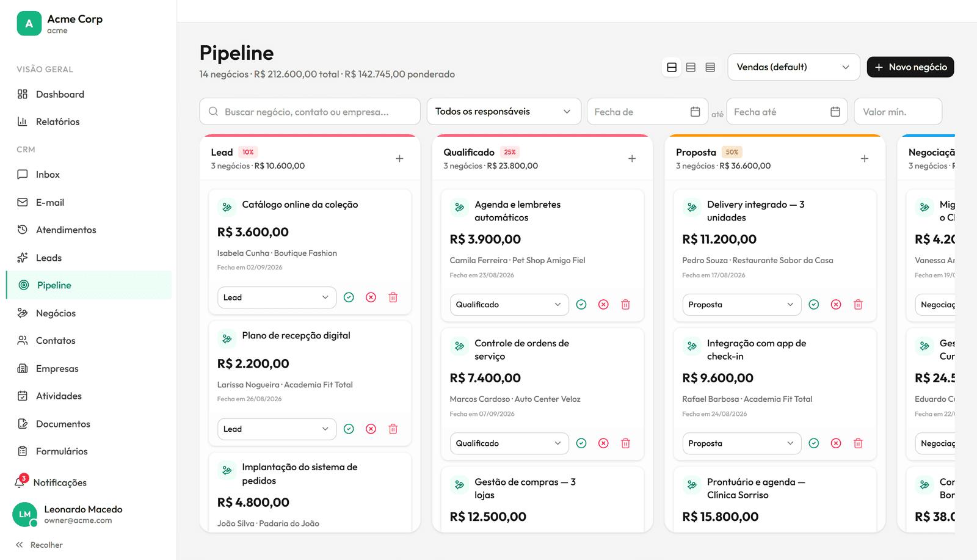Open the Todos os responsáveis filter
This screenshot has width=977, height=560.
tap(504, 112)
